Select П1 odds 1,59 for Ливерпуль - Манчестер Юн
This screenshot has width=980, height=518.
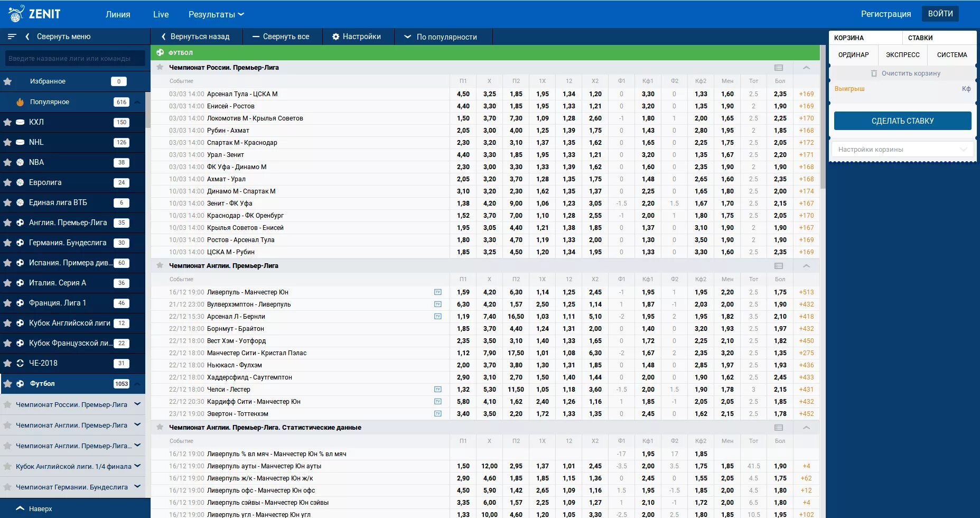pos(463,292)
